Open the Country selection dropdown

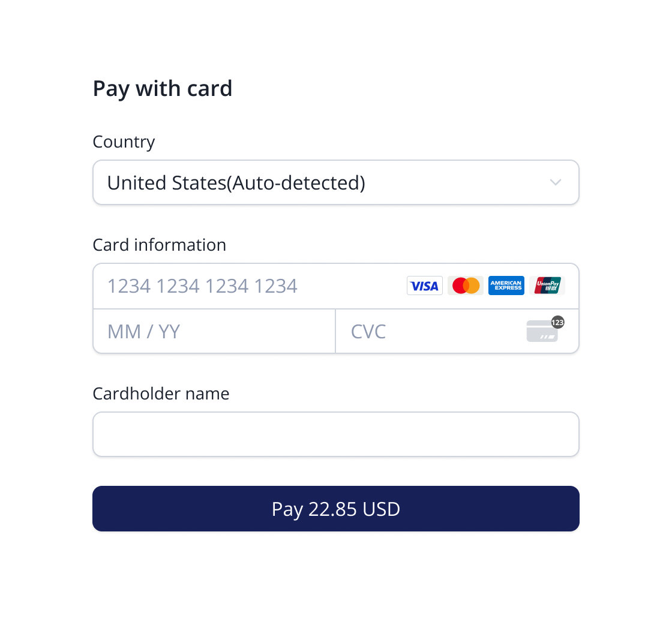coord(336,182)
